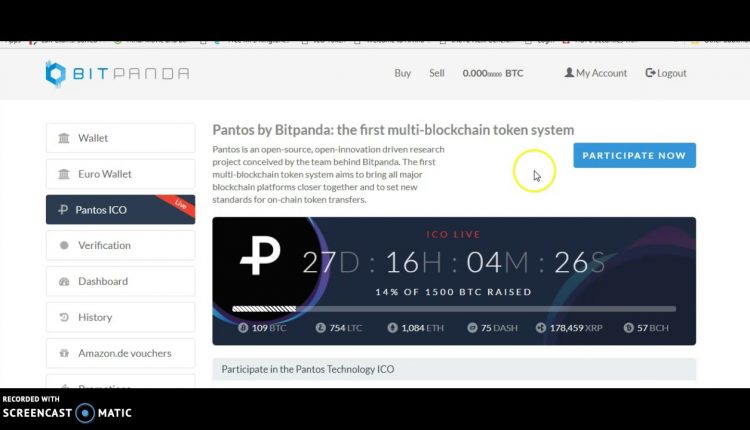
Task: Click the Participate Now button
Action: pyautogui.click(x=634, y=155)
